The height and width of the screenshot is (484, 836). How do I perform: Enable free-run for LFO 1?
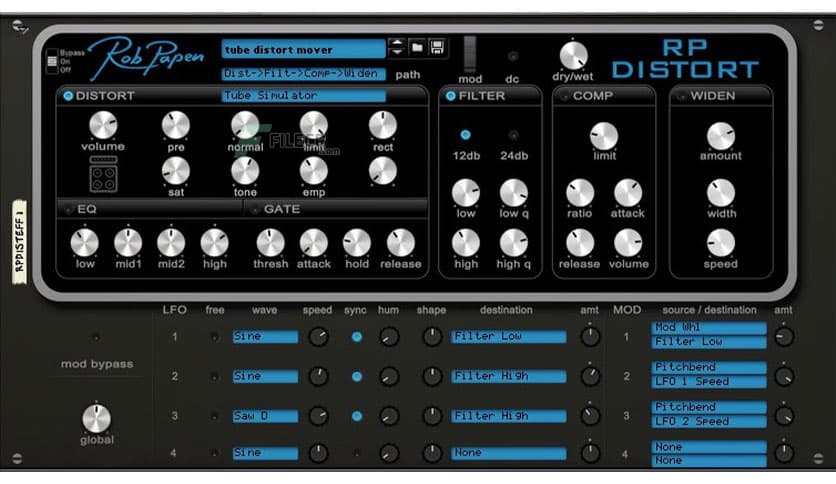tap(214, 337)
